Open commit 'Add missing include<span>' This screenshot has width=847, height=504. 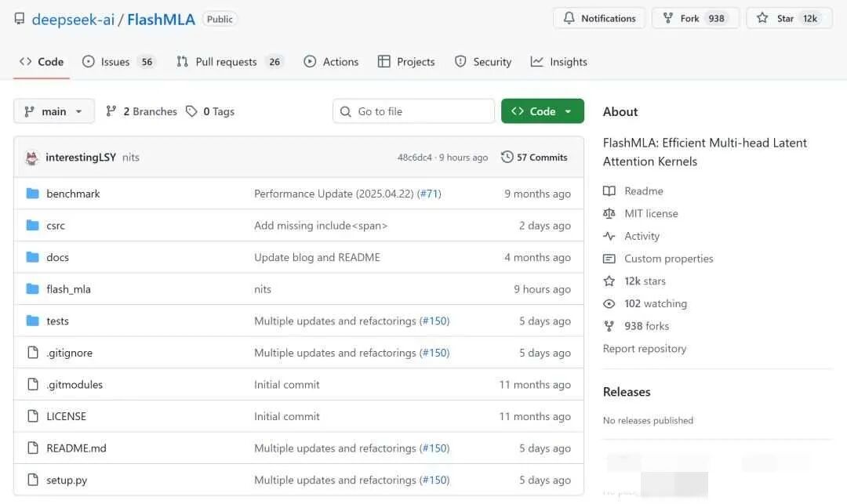click(x=321, y=226)
